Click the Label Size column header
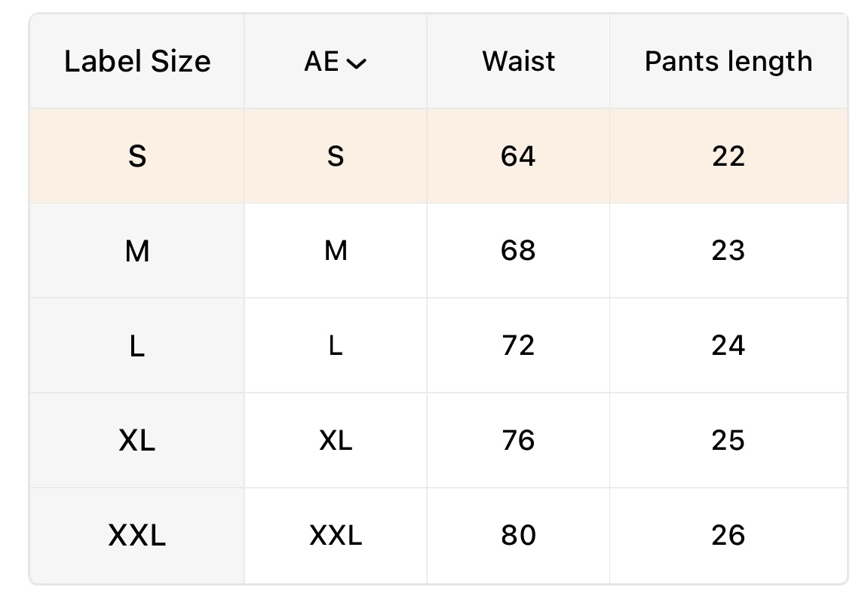The height and width of the screenshot is (593, 868). click(x=137, y=62)
